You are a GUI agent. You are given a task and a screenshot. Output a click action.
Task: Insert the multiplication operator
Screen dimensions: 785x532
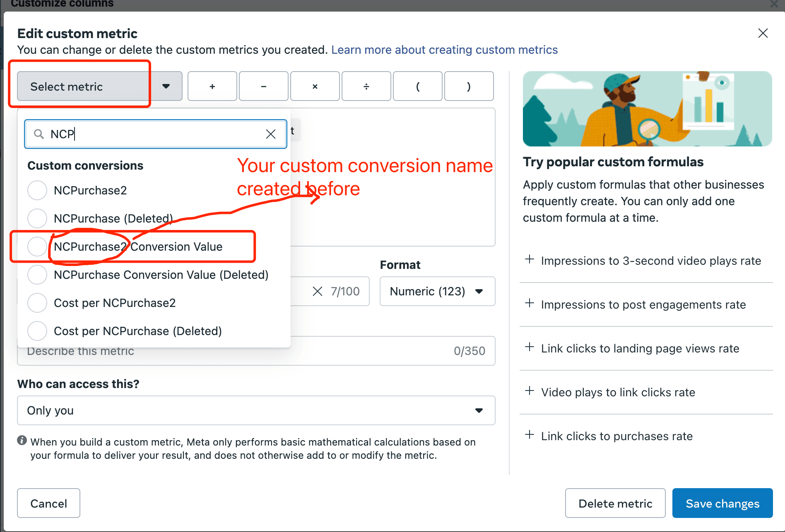[x=315, y=86]
